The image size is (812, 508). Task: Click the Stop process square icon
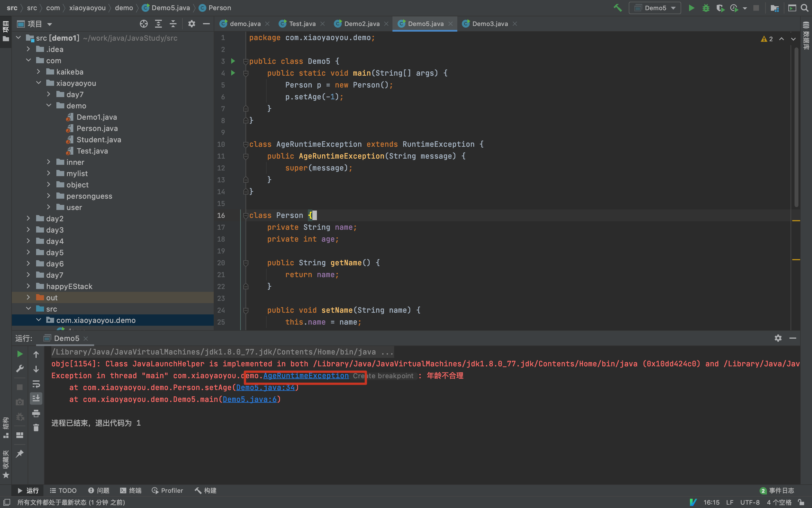756,8
